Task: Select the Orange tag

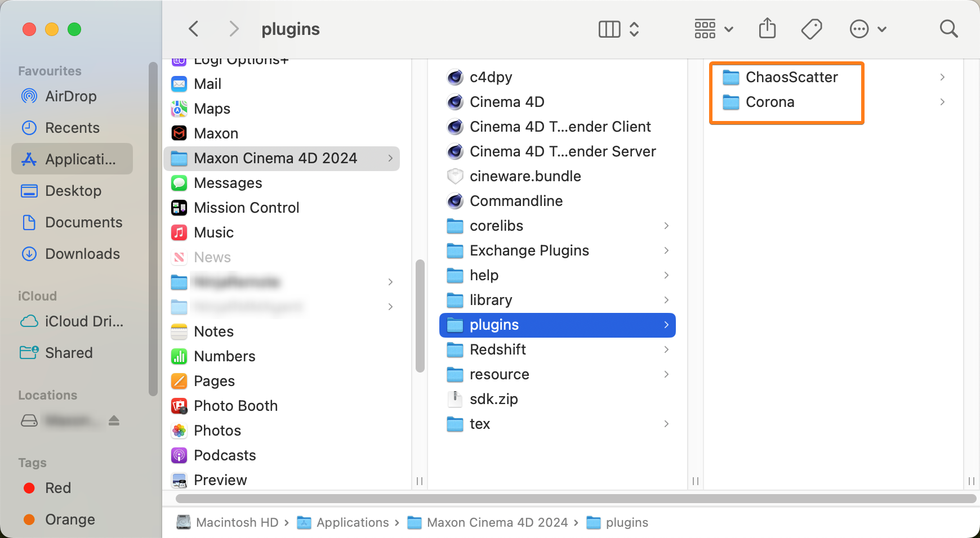Action: (72, 519)
